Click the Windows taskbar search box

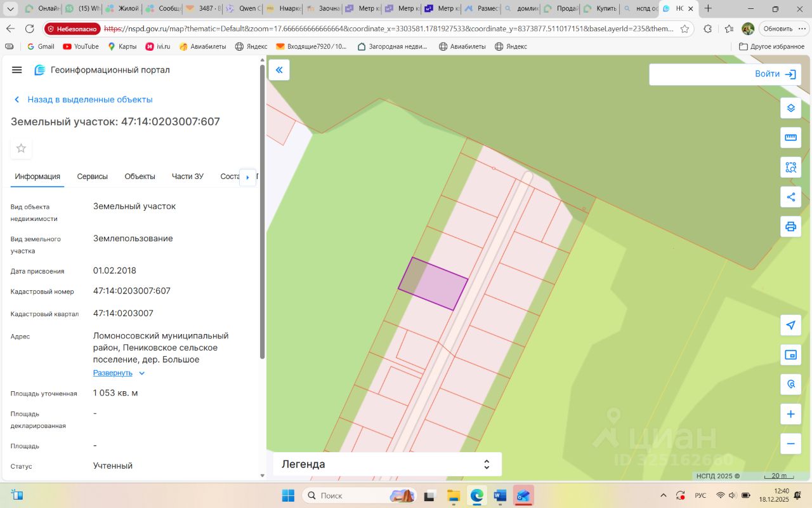point(360,495)
